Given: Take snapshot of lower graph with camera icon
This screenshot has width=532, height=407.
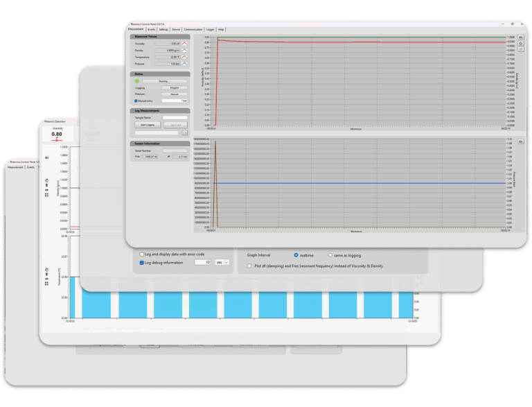Looking at the screenshot, I should click(x=521, y=141).
